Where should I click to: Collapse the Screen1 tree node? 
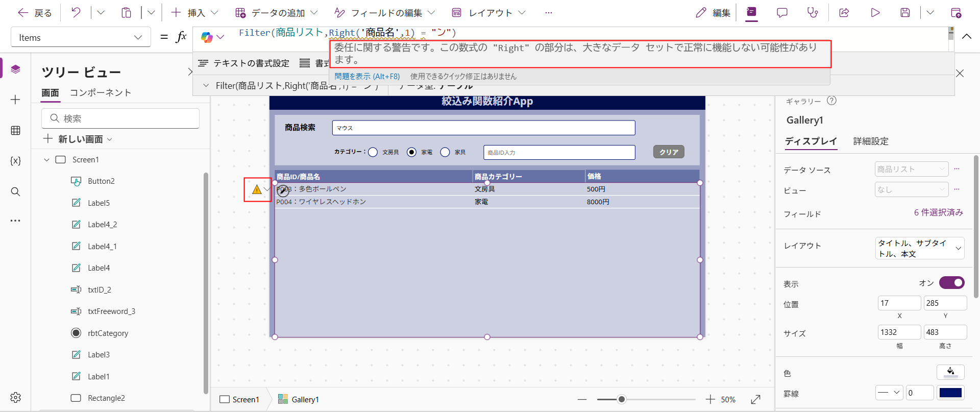click(46, 160)
